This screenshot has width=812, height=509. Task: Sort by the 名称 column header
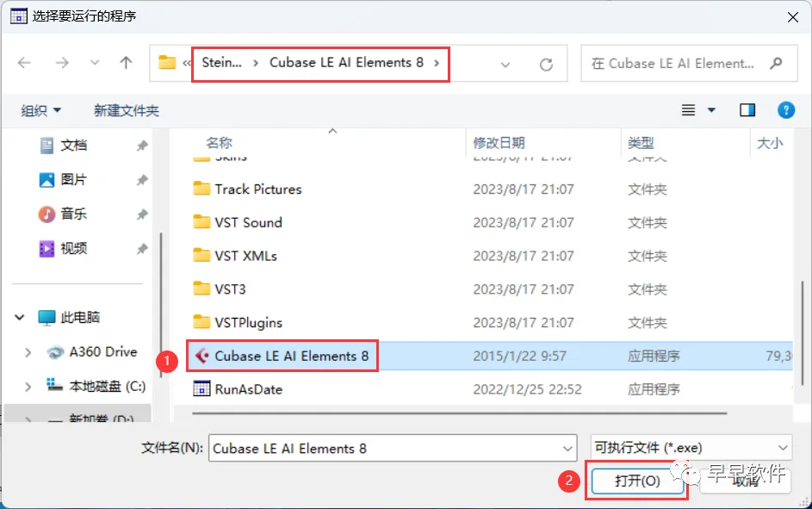click(219, 142)
